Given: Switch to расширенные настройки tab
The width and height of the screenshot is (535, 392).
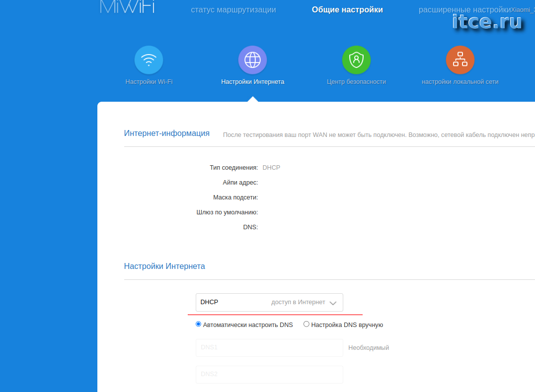Looking at the screenshot, I should 465,9.
